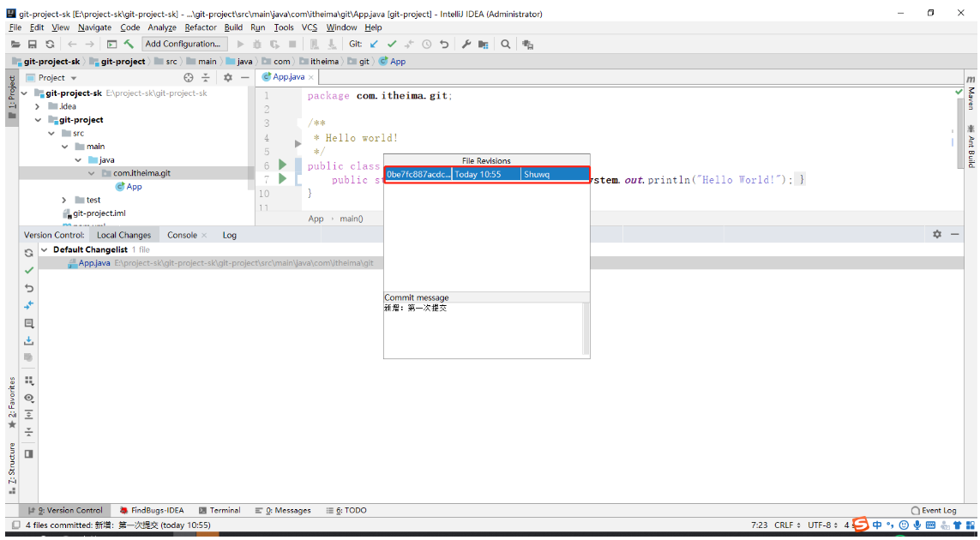Click Shelve download icon in Version Control panel
Image resolution: width=980 pixels, height=540 pixels.
[x=29, y=341]
